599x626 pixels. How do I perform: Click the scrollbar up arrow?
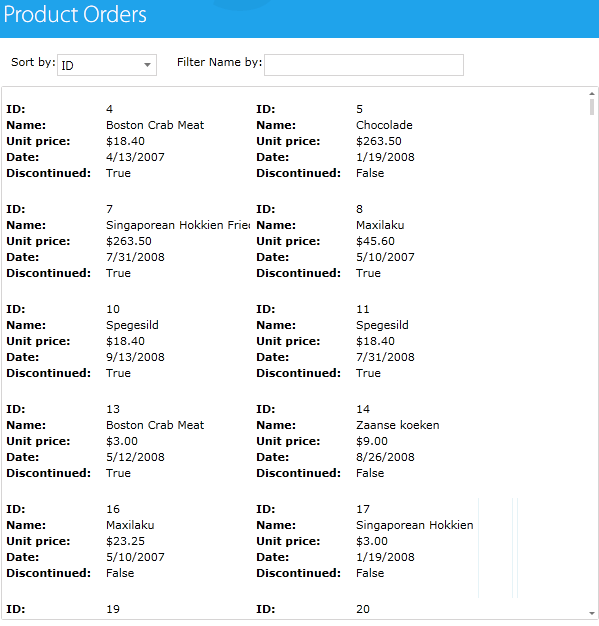592,94
